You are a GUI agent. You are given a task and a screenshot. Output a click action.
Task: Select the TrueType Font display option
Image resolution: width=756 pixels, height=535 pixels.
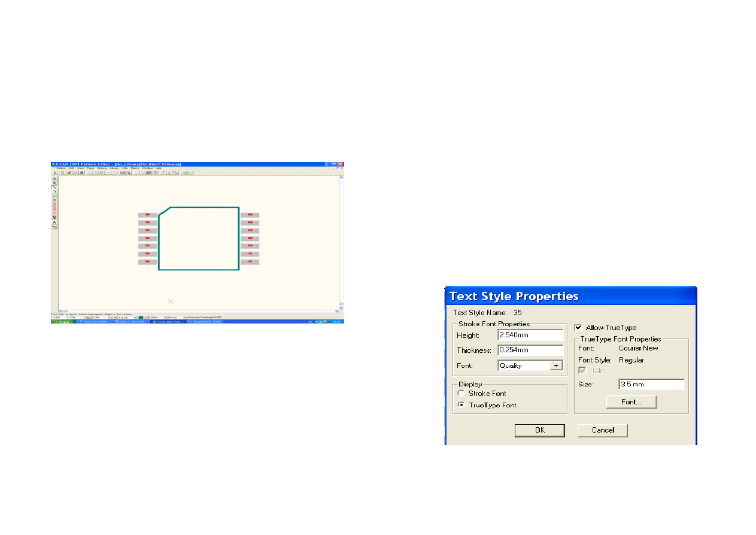(461, 405)
